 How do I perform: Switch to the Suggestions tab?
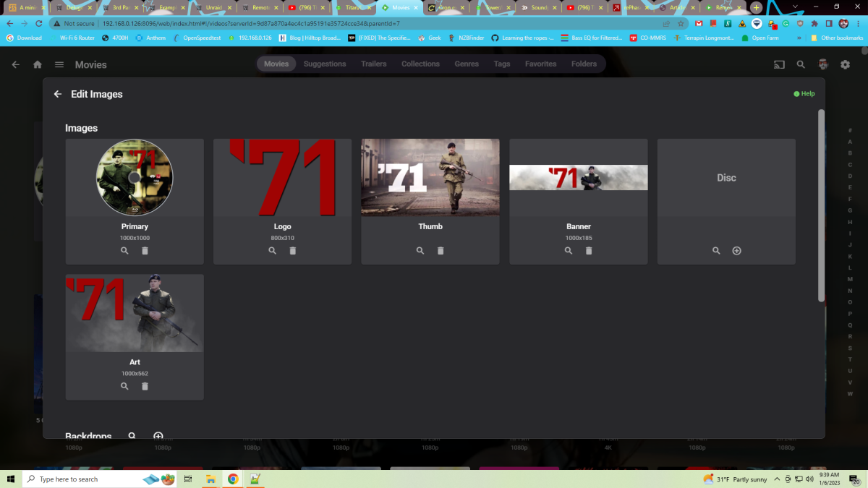pos(325,64)
